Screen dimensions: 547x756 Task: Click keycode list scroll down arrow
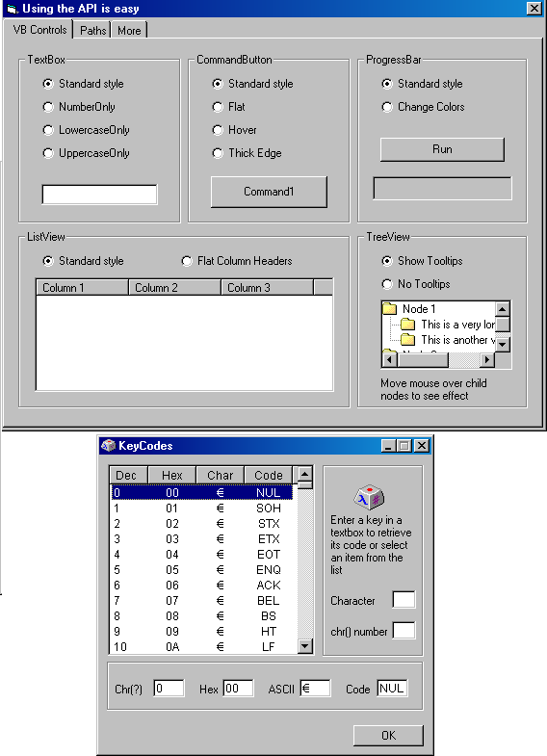tap(305, 646)
